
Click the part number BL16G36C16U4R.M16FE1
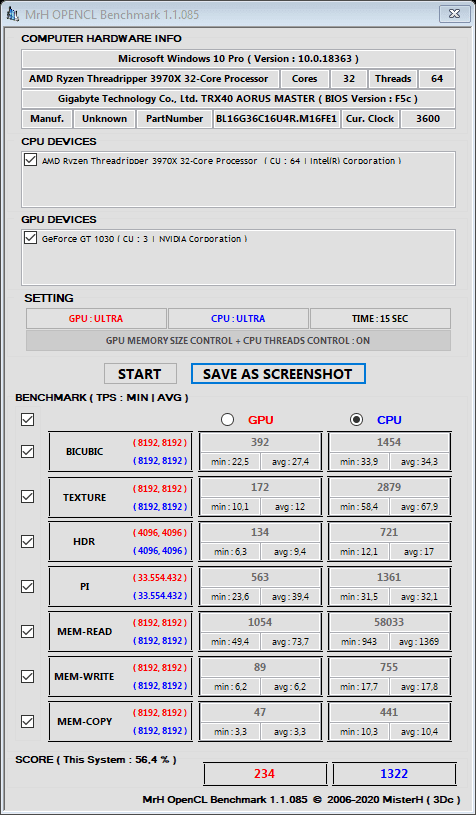[276, 119]
